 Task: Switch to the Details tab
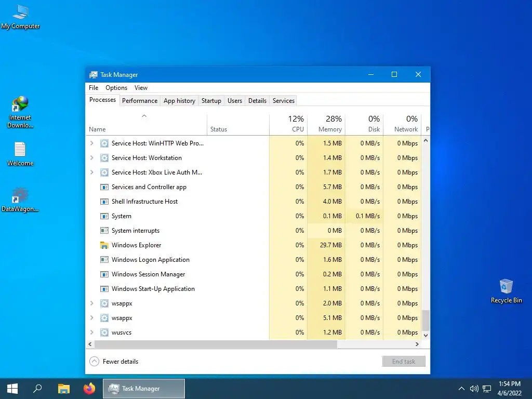pyautogui.click(x=257, y=101)
